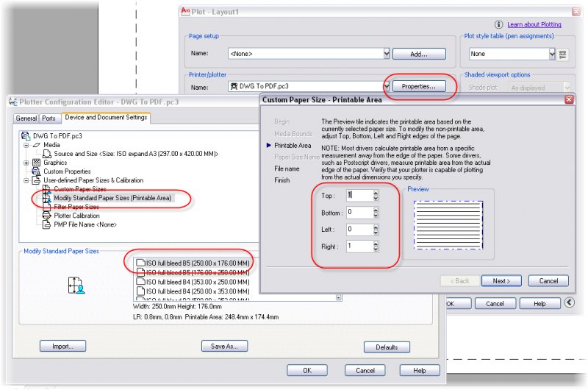Image resolution: width=588 pixels, height=390 pixels.
Task: Select File name wizard step
Action: 287,169
